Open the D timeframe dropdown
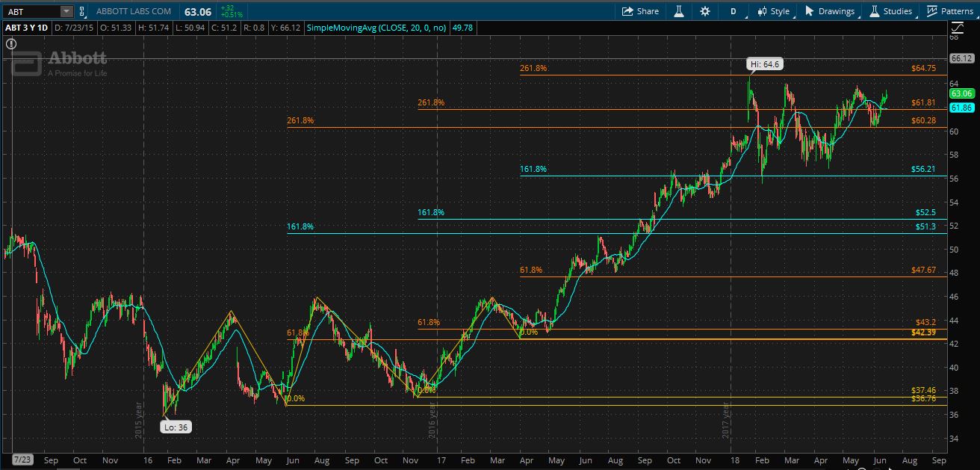The height and width of the screenshot is (470, 980). point(734,11)
